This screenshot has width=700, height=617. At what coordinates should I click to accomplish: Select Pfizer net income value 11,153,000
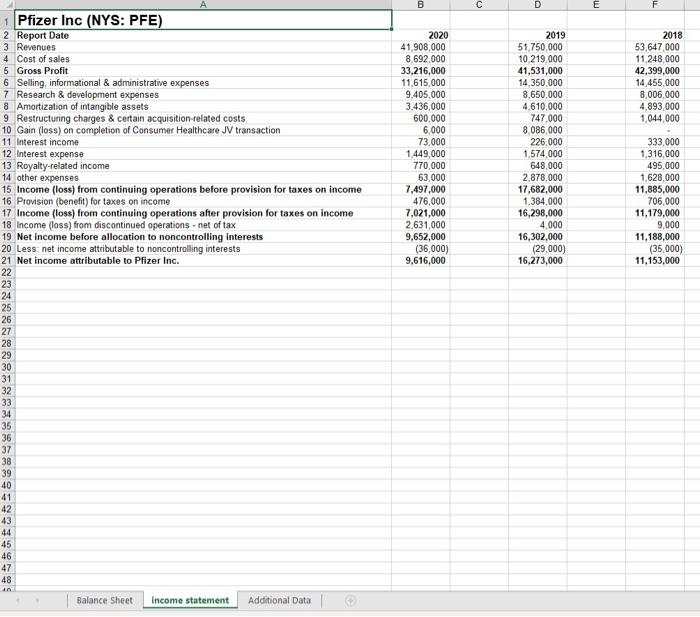(654, 261)
